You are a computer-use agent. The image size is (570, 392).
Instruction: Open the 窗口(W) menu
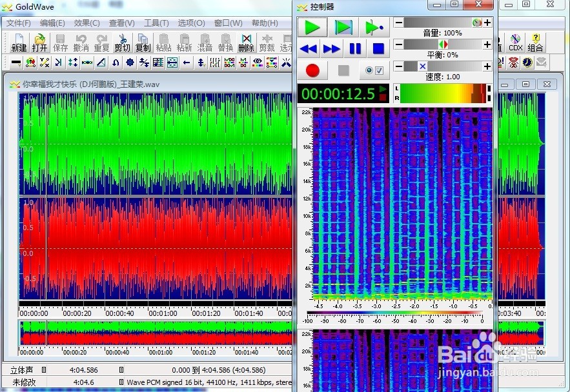tap(229, 23)
